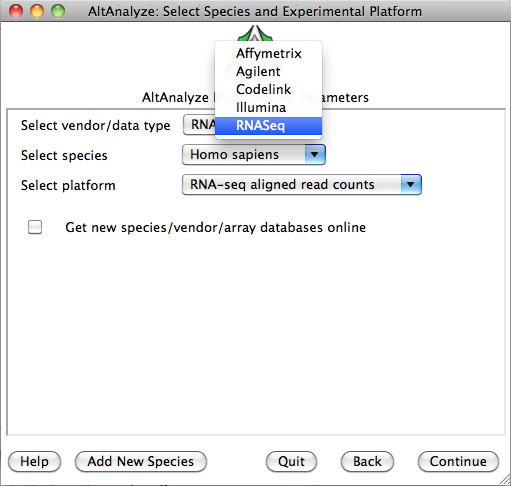Click the yellow minimize window button

(37, 11)
